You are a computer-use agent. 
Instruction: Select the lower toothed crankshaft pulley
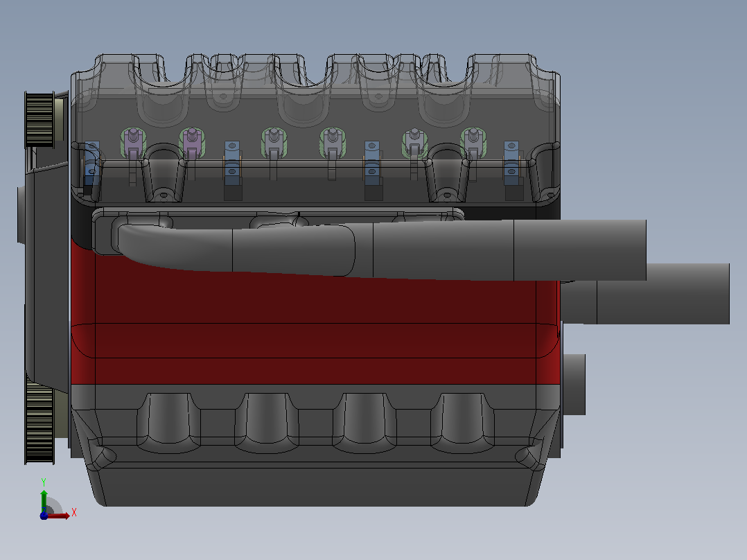pos(39,423)
